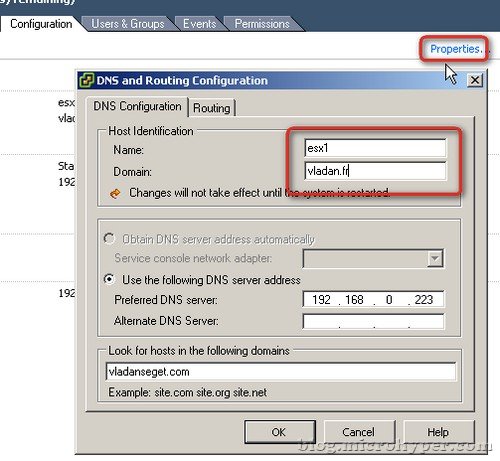Click the search domains field with vladanseget.com
Viewport: 500px width, 461px height.
[281, 372]
